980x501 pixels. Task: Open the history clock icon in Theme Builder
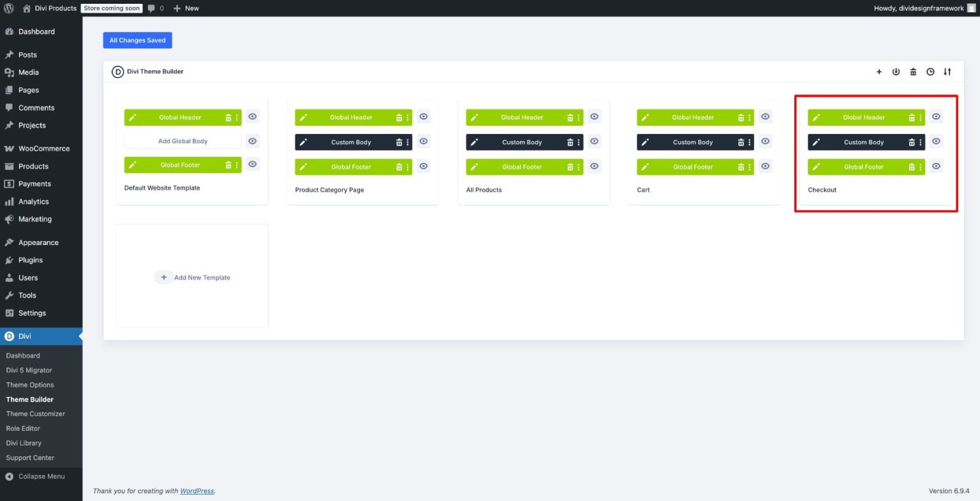930,71
